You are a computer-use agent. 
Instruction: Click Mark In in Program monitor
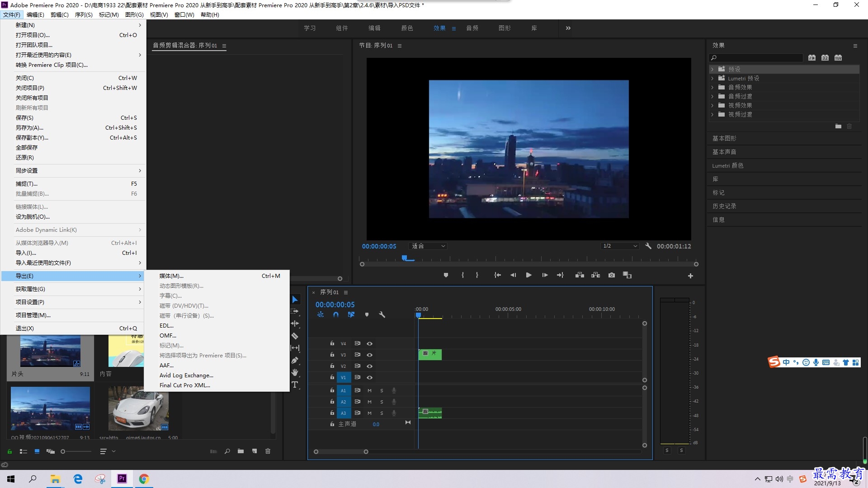[x=462, y=275]
